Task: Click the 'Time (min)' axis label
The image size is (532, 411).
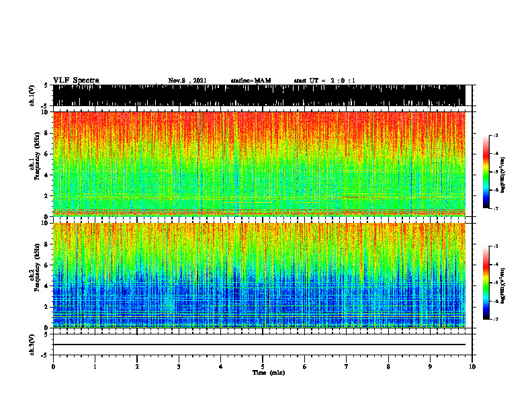Action: click(x=269, y=373)
